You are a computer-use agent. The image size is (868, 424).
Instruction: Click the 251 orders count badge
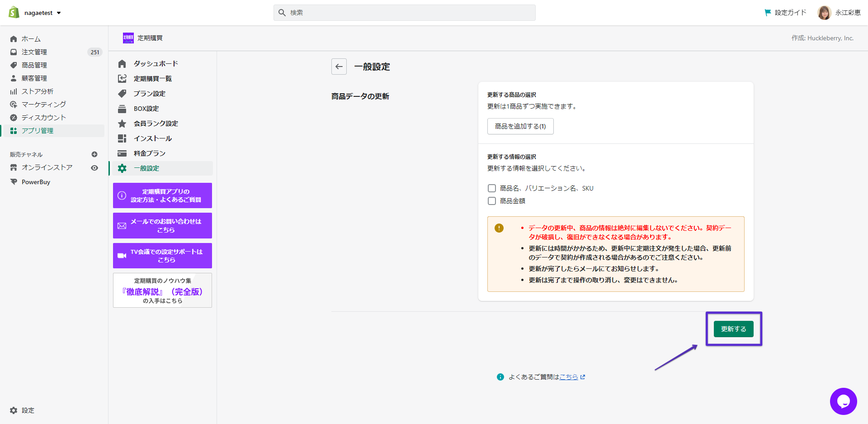[95, 52]
